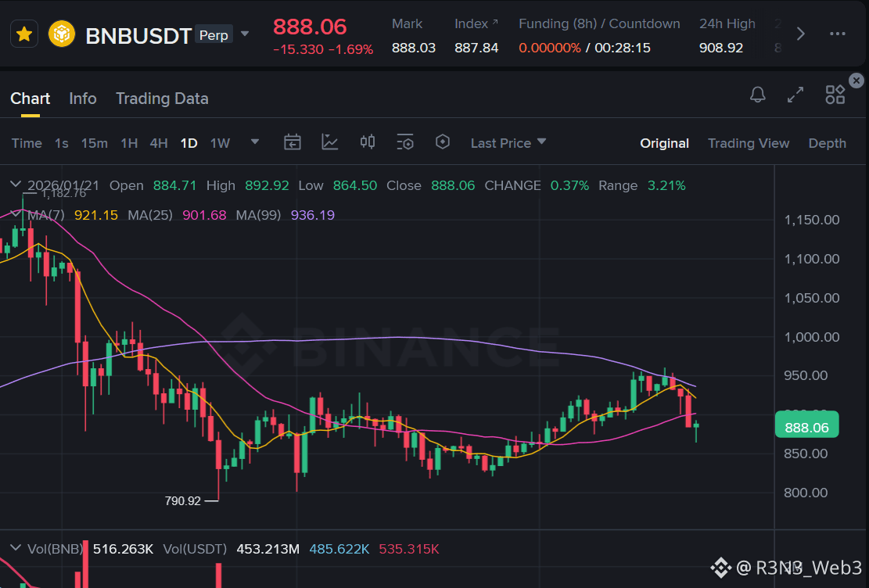The image size is (869, 588).
Task: Click the 790.92 low price marker
Action: coord(182,501)
